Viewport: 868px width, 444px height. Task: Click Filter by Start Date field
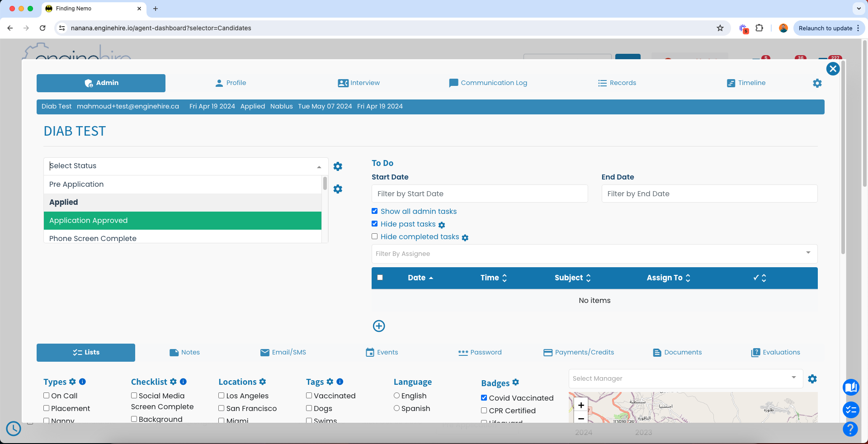480,194
